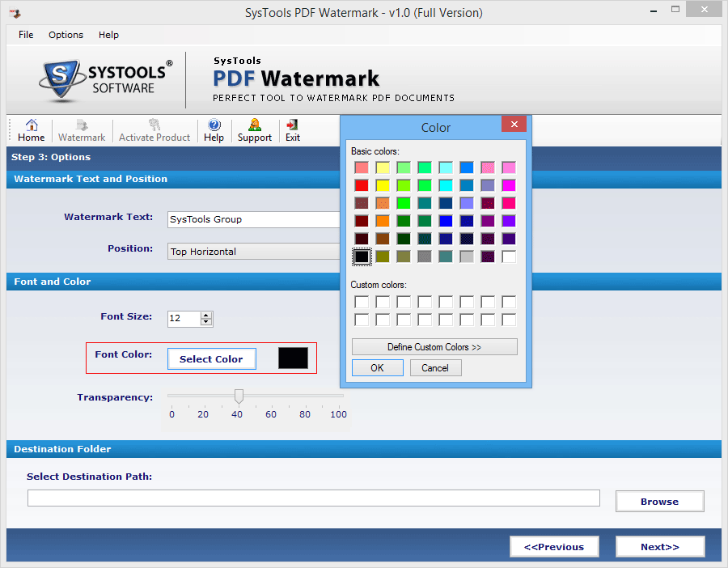Screen dimensions: 728x568
Task: Select the last custom color slot in second row
Action: pos(509,320)
